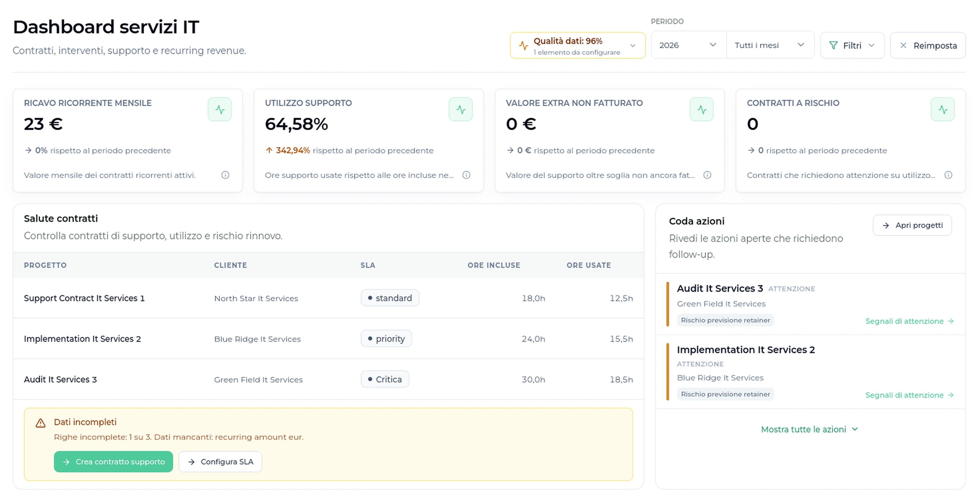Select Audit It Services 3 table row
This screenshot has width=980, height=503.
pyautogui.click(x=328, y=379)
